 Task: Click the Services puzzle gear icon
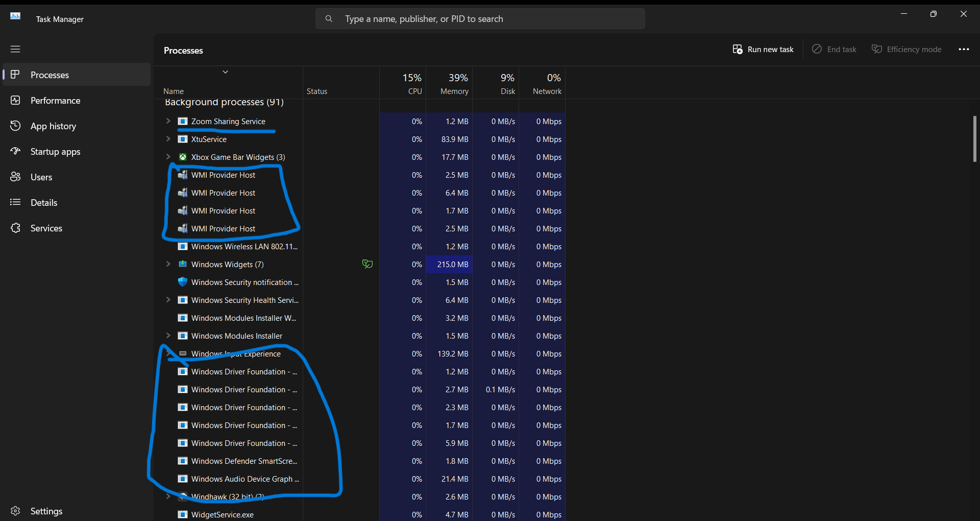click(x=15, y=228)
